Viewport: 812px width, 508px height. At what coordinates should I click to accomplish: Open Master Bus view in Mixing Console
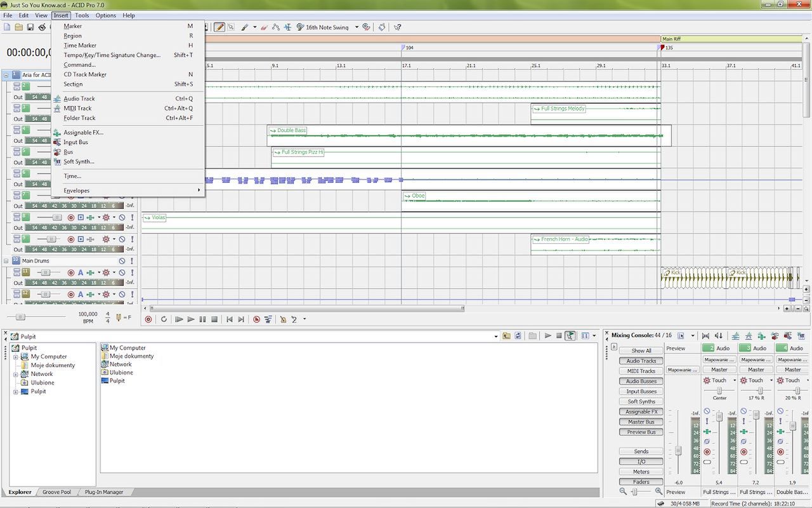coord(641,422)
